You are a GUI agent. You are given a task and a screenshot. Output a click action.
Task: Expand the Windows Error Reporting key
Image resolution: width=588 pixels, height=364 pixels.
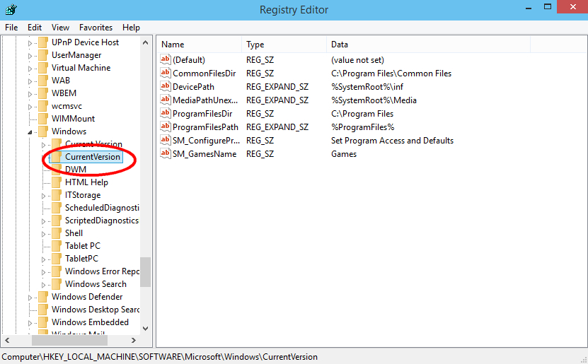coord(43,272)
